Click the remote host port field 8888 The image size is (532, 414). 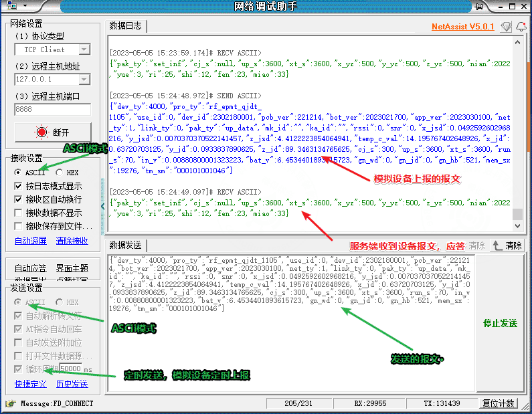(x=53, y=109)
